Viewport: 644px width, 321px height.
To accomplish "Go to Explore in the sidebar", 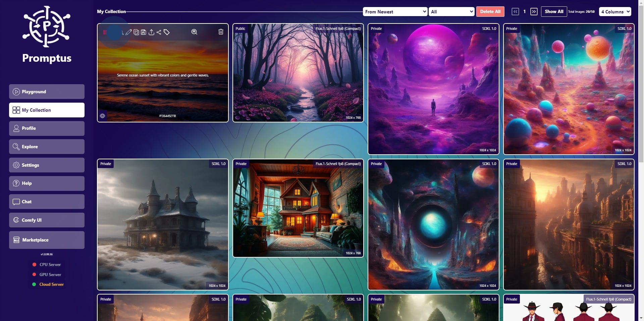I will [47, 147].
